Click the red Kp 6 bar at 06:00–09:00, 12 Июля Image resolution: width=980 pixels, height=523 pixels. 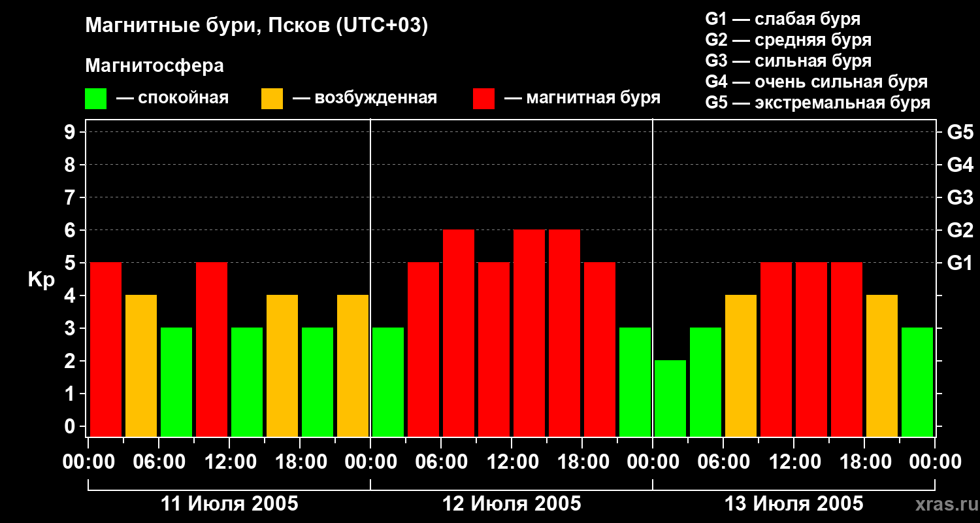pyautogui.click(x=459, y=333)
